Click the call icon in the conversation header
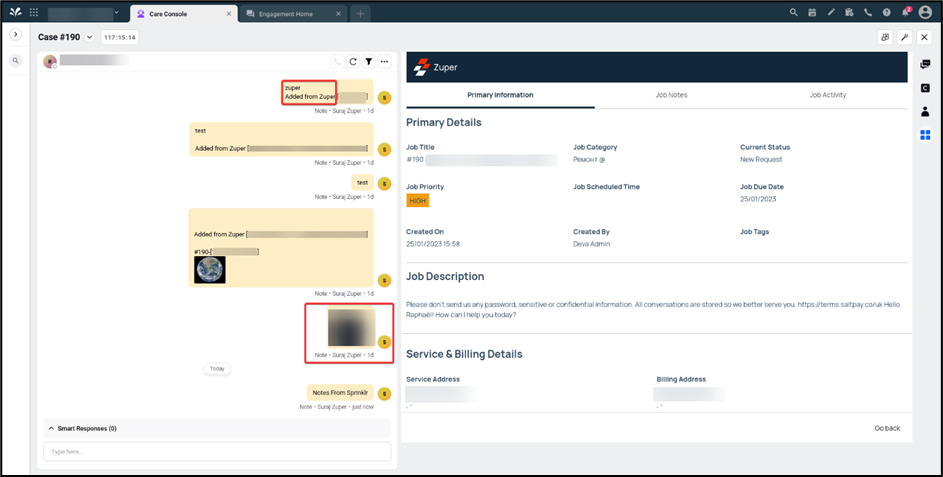 click(337, 61)
